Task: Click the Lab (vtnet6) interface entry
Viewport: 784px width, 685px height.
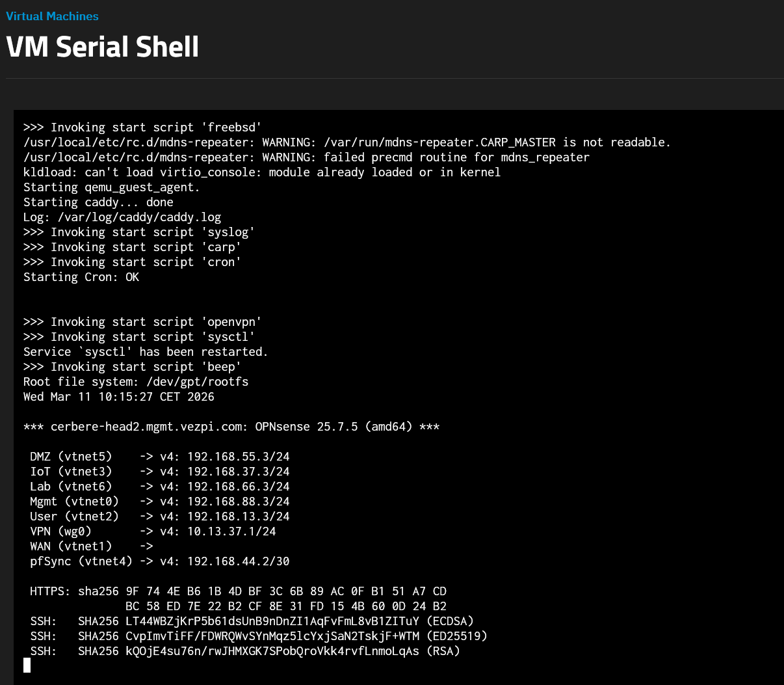Action: (x=71, y=487)
